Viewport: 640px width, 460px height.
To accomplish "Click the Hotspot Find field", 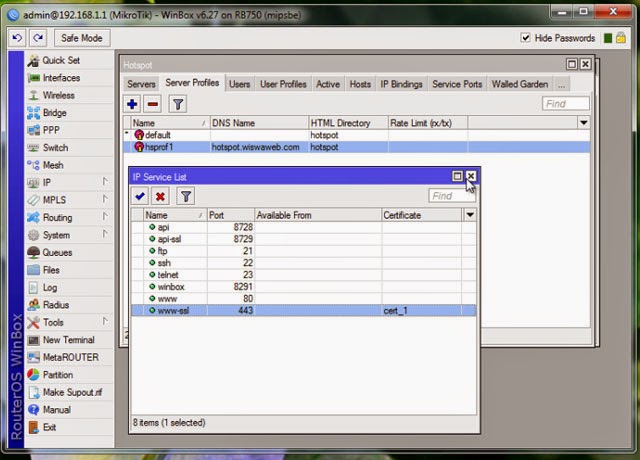I will (x=565, y=104).
